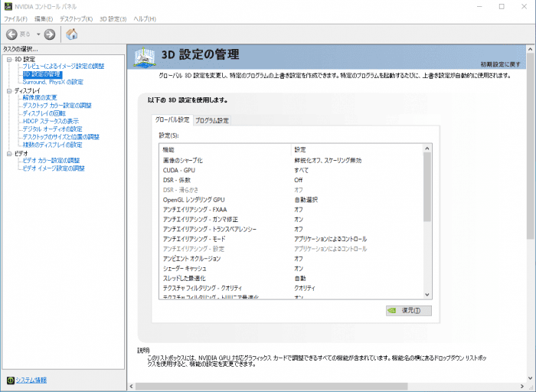This screenshot has height=392, width=536.
Task: Open ビデオ イメージ設定の調整 tree item
Action: (54, 168)
